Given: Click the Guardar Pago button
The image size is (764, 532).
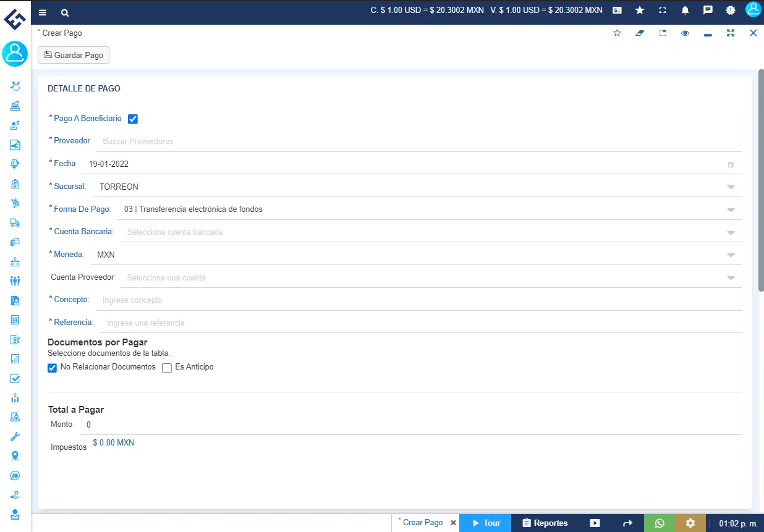Looking at the screenshot, I should tap(74, 55).
